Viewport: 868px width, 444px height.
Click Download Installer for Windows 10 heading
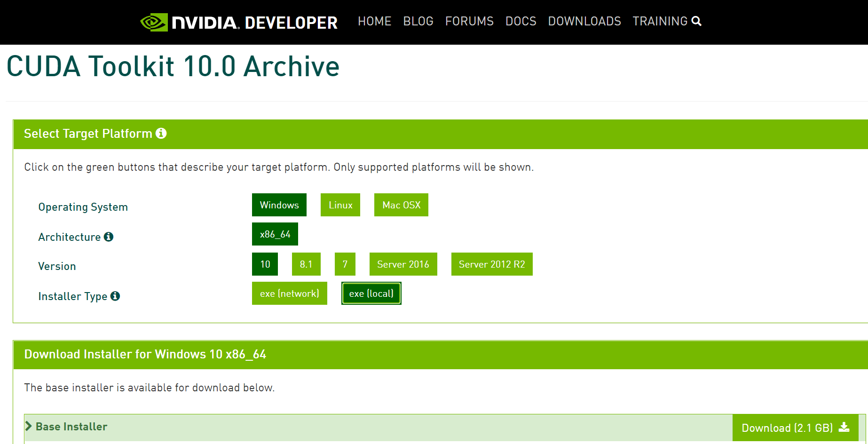click(145, 354)
